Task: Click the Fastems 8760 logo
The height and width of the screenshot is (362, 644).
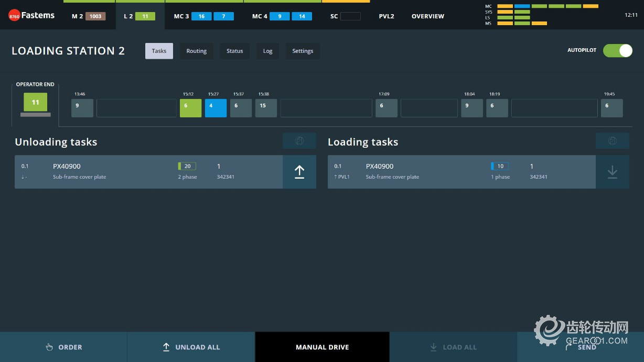Action: [x=32, y=16]
